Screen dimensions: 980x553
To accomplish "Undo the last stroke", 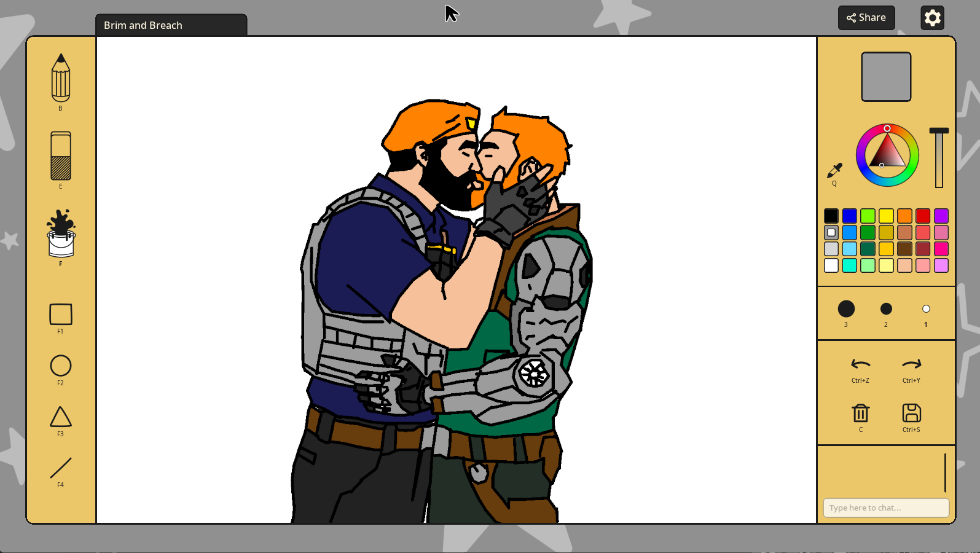I will point(860,364).
